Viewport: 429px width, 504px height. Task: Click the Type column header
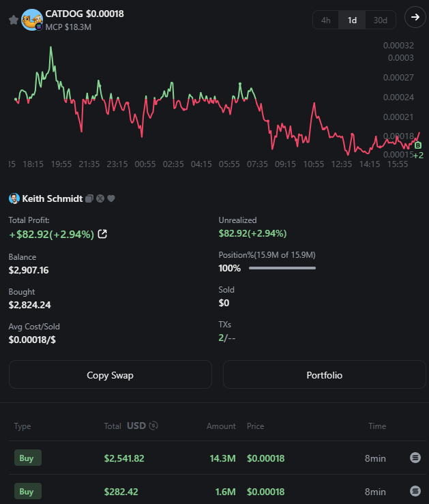pyautogui.click(x=23, y=426)
